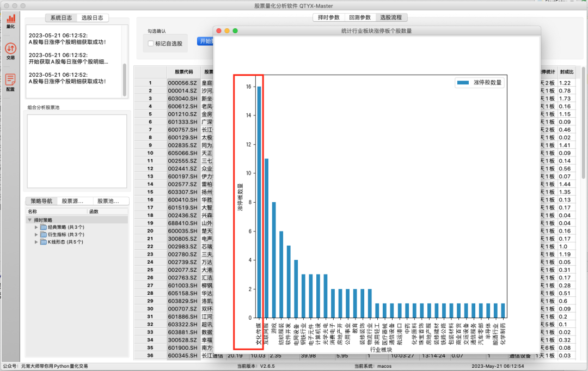Click the blue 开始 button
The height and width of the screenshot is (371, 588).
pos(205,41)
